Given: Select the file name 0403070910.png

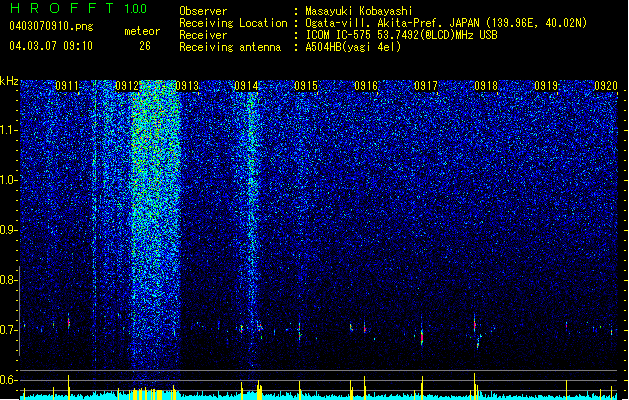Looking at the screenshot, I should [51, 26].
